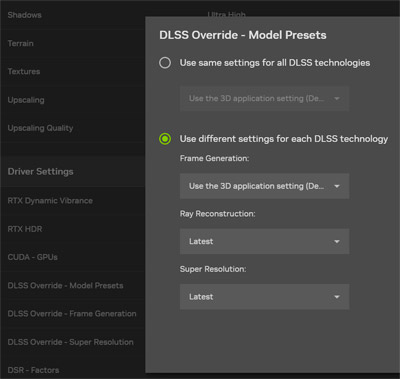Viewport: 400px width, 379px height.
Task: Select 'Use different settings for each DLSS technology' radio
Action: point(165,139)
